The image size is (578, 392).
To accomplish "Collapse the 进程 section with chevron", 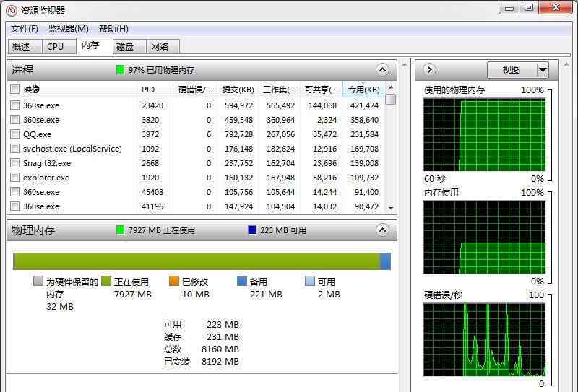I will tap(382, 69).
